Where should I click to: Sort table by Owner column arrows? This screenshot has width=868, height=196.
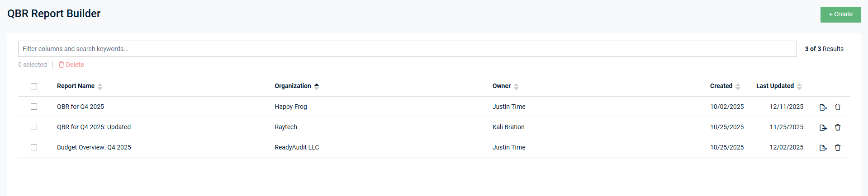pyautogui.click(x=516, y=86)
